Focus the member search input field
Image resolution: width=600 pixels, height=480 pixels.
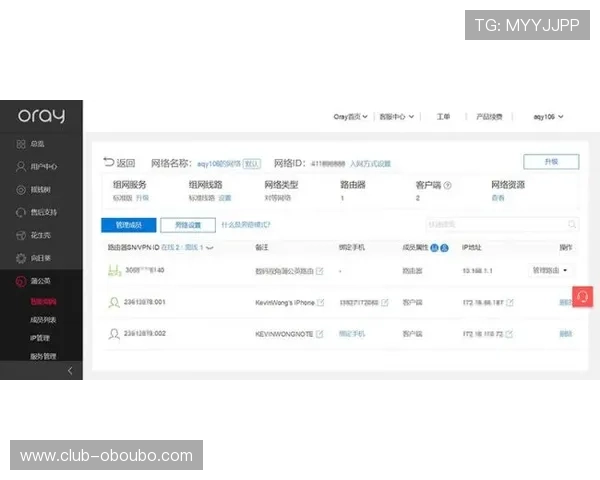[502, 224]
